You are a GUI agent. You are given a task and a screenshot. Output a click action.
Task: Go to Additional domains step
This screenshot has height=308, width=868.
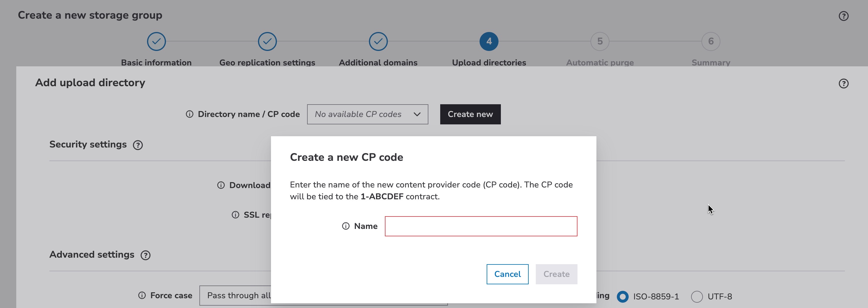coord(378,41)
